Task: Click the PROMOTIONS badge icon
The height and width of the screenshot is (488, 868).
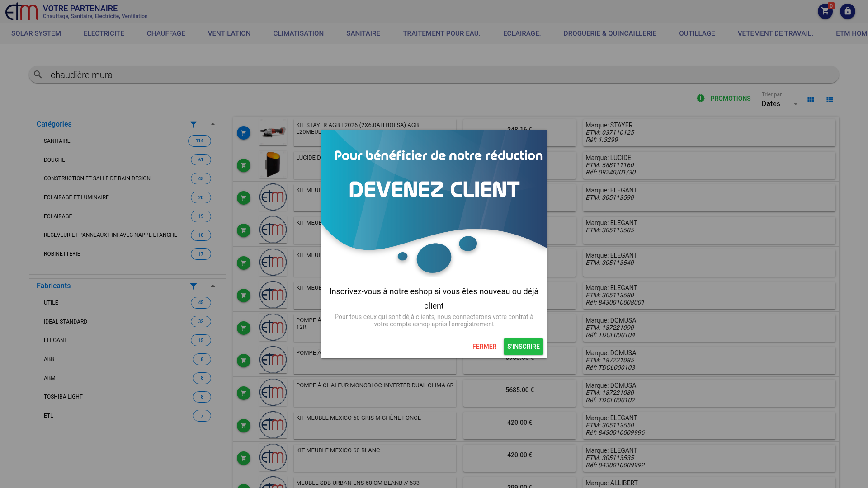Action: [701, 98]
